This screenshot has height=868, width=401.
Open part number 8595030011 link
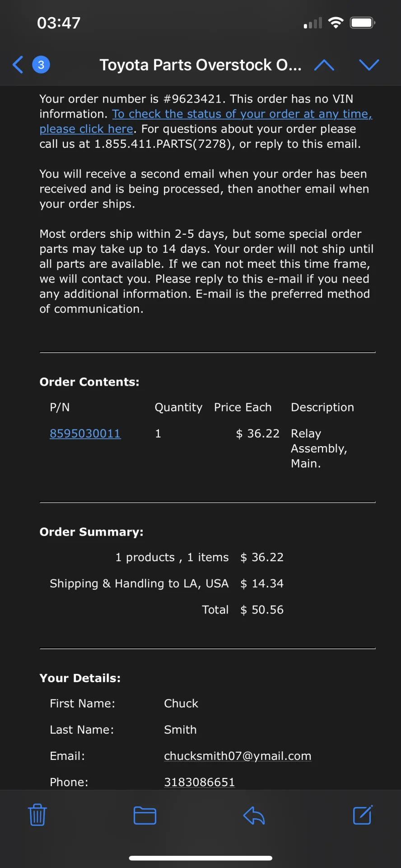click(x=85, y=434)
